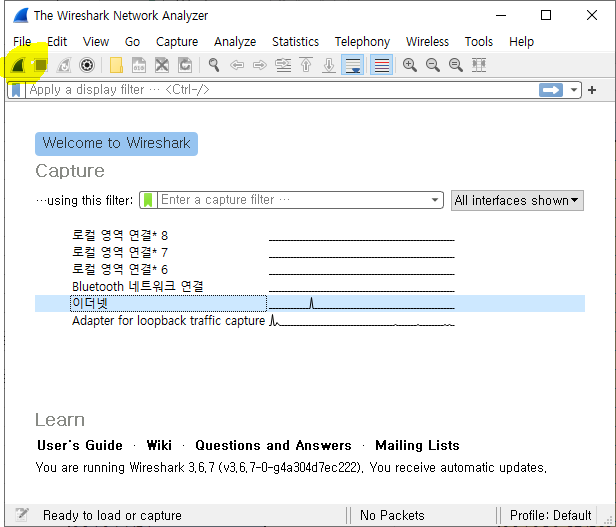Close this capture file icon
The image size is (616, 527).
tap(162, 65)
